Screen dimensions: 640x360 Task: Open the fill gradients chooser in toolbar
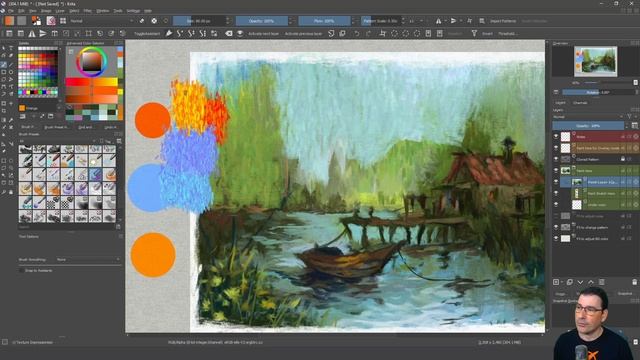[9, 20]
